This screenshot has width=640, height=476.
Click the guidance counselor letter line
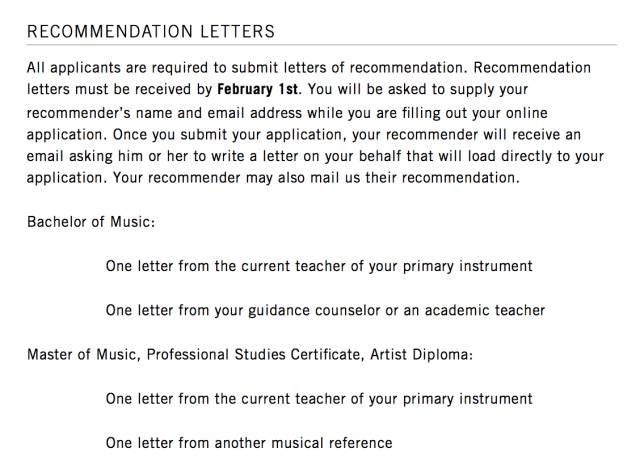pyautogui.click(x=325, y=310)
